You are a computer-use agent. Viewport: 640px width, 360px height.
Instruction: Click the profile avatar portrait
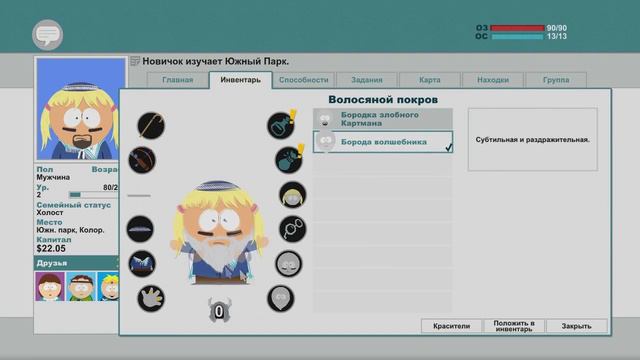point(81,109)
